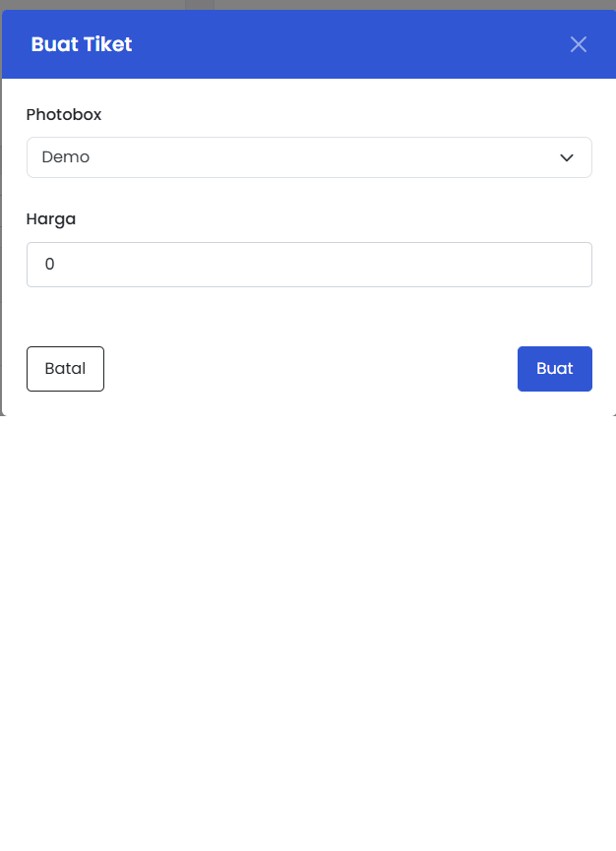
Task: Click the Photobox field label
Action: point(64,114)
